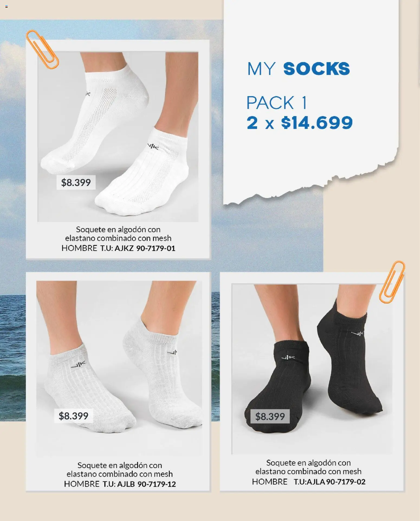Screen dimensions: 420x521
Task: Select the black socks product photo
Action: click(x=312, y=369)
